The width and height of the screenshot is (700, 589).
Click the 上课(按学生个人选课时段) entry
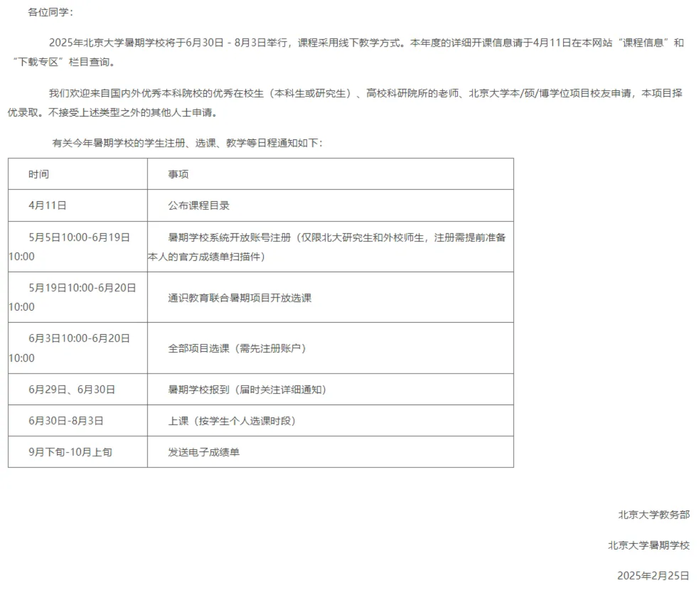click(x=232, y=421)
